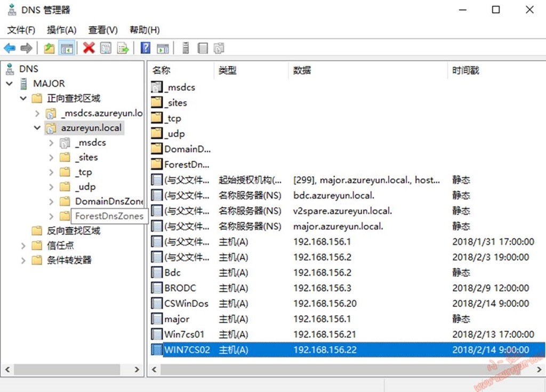Click the Forward arrow toolbar icon
The width and height of the screenshot is (546, 392).
26,48
